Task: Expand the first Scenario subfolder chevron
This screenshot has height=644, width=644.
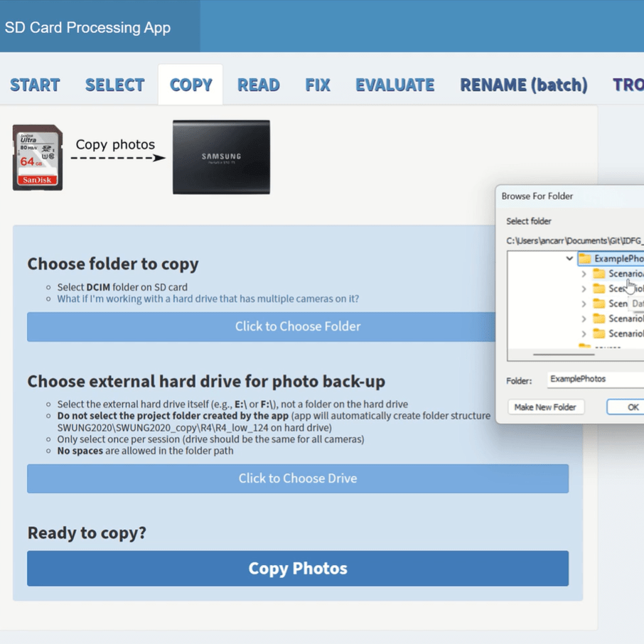Action: pos(584,274)
